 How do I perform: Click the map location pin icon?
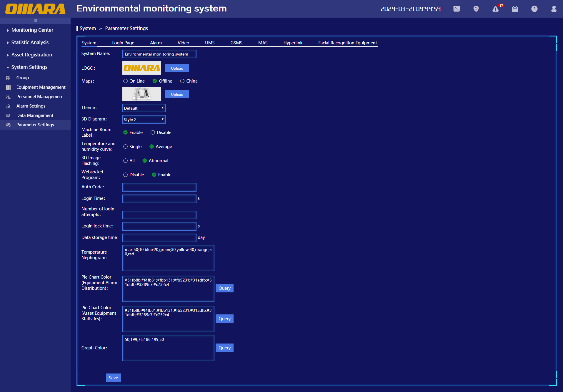pyautogui.click(x=476, y=9)
